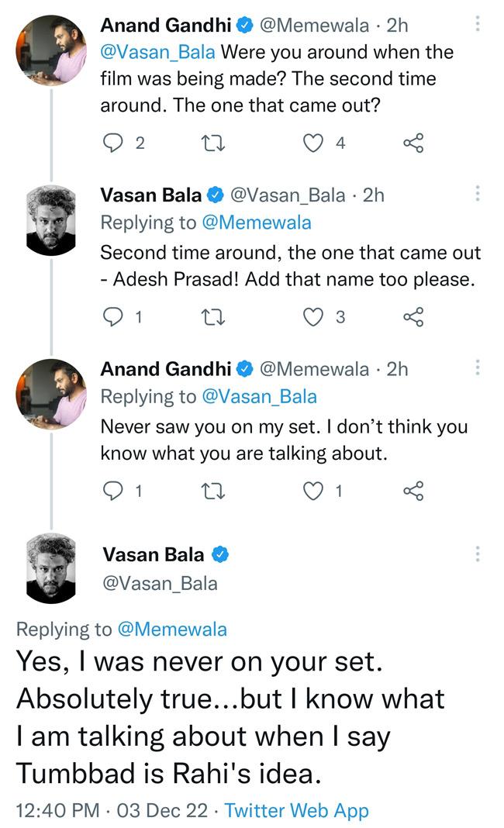504x828 pixels.
Task: Reply to the 'Never saw you' tweet
Action: click(x=114, y=490)
